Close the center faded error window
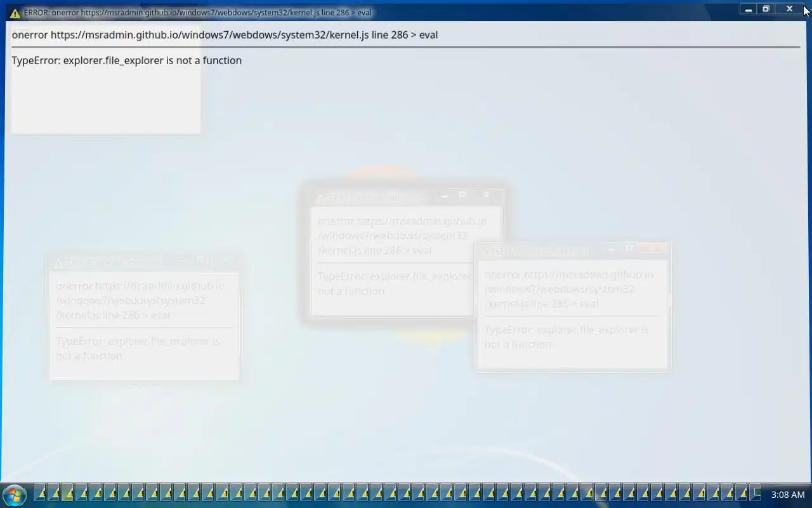Viewport: 812px width, 508px height. 487,195
